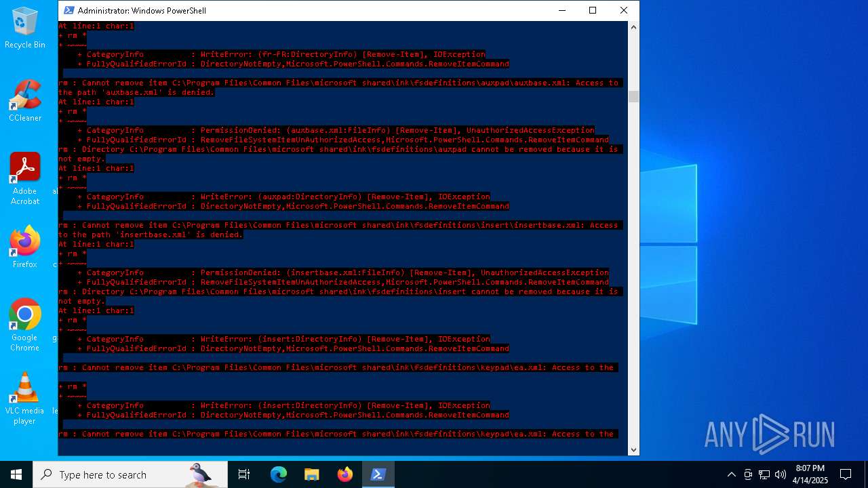Select the PowerShell taskbar button
Image resolution: width=868 pixels, height=488 pixels.
pyautogui.click(x=378, y=474)
